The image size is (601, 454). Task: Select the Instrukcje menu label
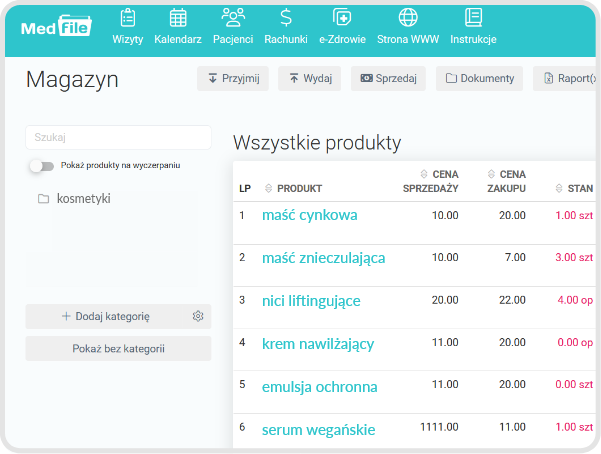tap(473, 39)
